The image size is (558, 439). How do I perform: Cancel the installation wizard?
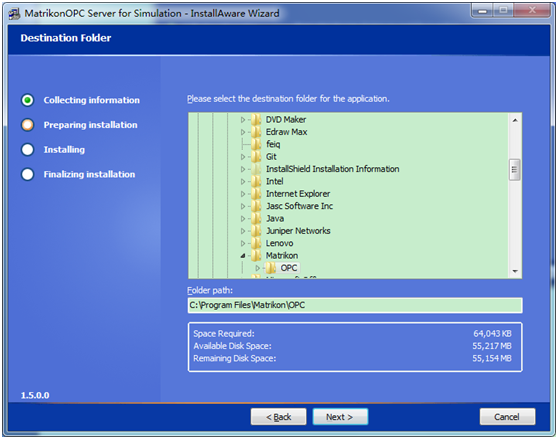point(507,417)
